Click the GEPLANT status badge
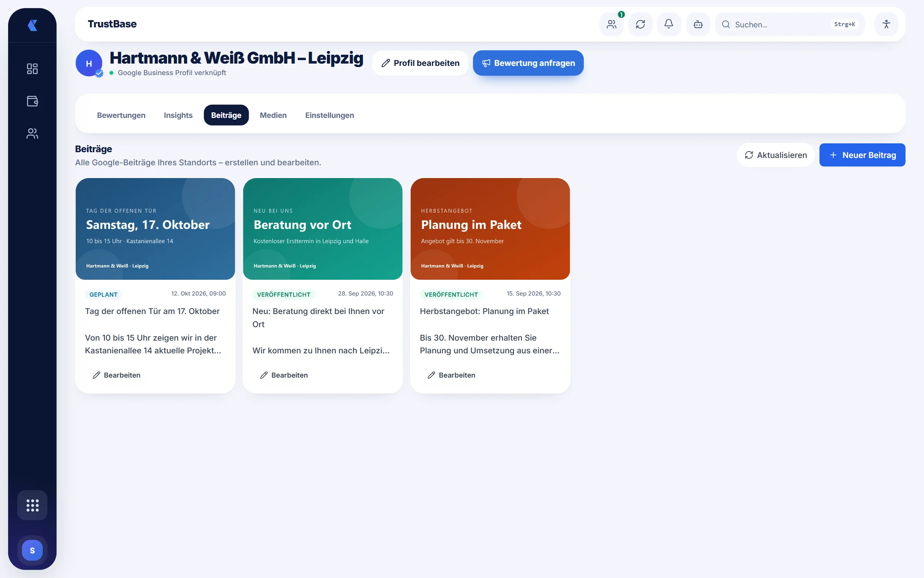Image resolution: width=924 pixels, height=578 pixels. click(104, 294)
